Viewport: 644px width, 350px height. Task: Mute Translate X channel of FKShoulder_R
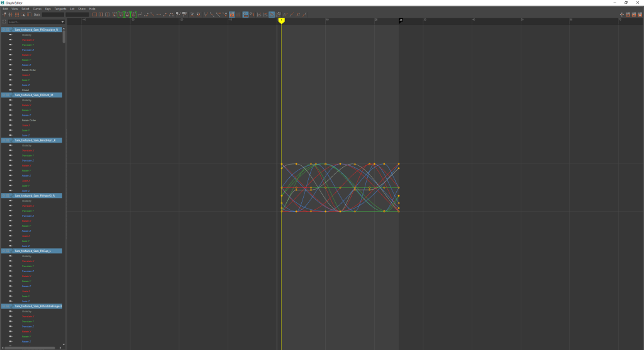point(11,40)
